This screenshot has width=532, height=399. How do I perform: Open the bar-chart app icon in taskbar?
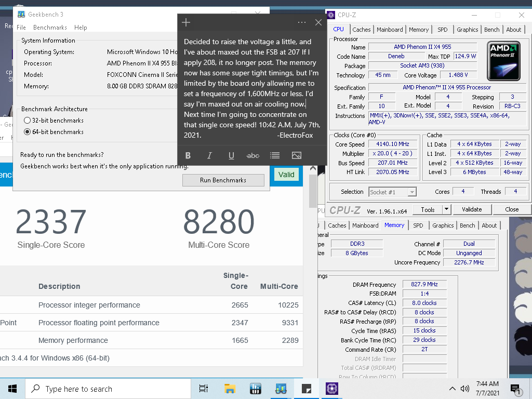(x=255, y=389)
